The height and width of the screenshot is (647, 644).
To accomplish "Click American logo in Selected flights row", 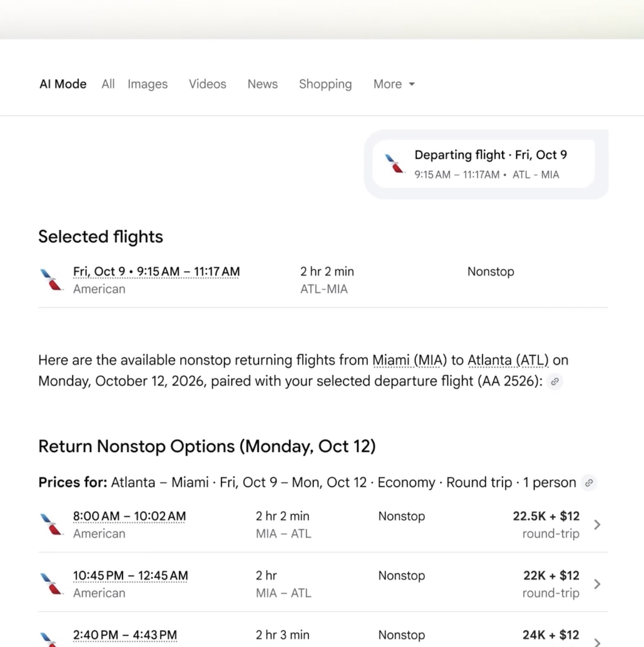I will click(51, 280).
